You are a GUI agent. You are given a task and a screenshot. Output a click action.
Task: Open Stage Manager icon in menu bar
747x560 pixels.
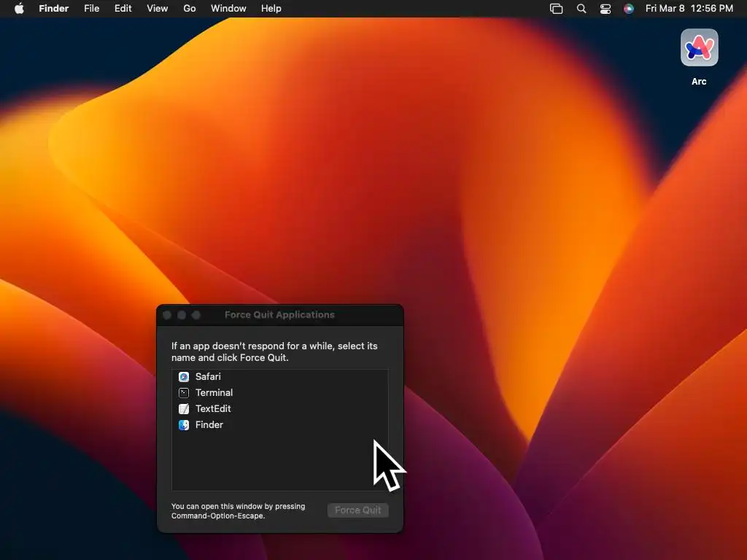click(x=557, y=9)
